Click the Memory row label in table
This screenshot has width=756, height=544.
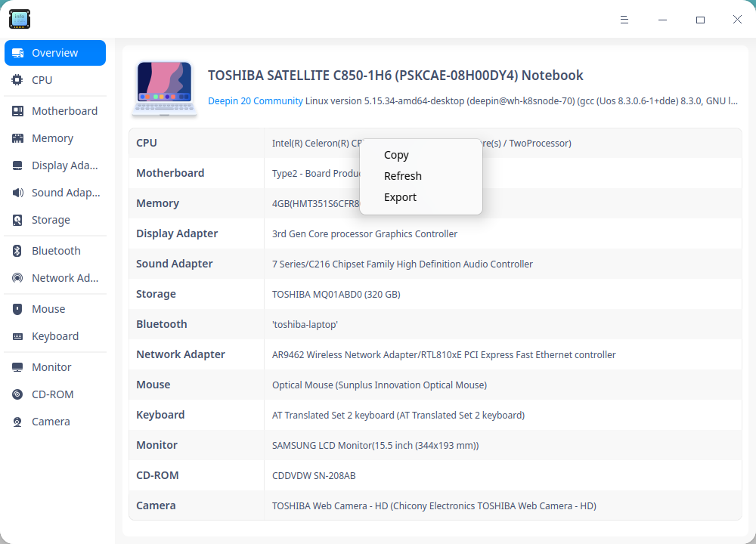[158, 203]
